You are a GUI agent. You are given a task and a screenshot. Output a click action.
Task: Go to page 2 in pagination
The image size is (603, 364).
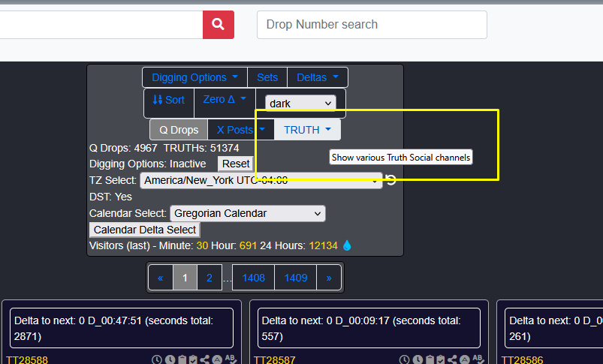coord(210,278)
